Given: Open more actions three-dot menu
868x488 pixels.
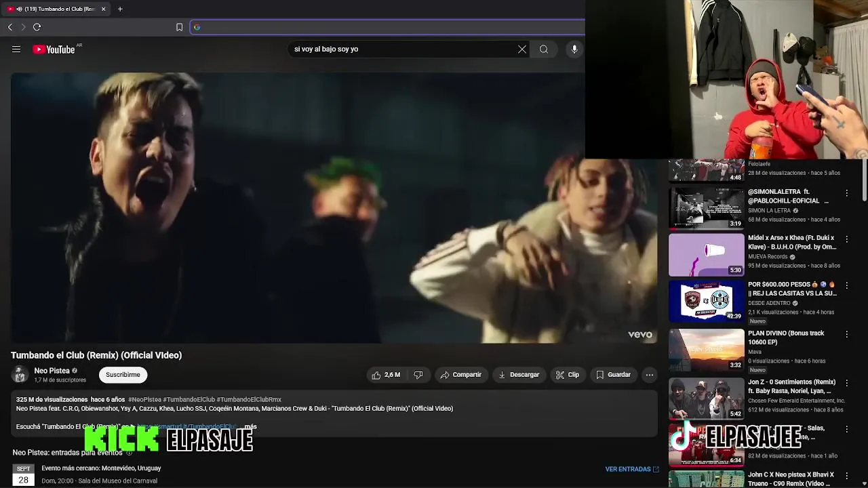Looking at the screenshot, I should [649, 375].
